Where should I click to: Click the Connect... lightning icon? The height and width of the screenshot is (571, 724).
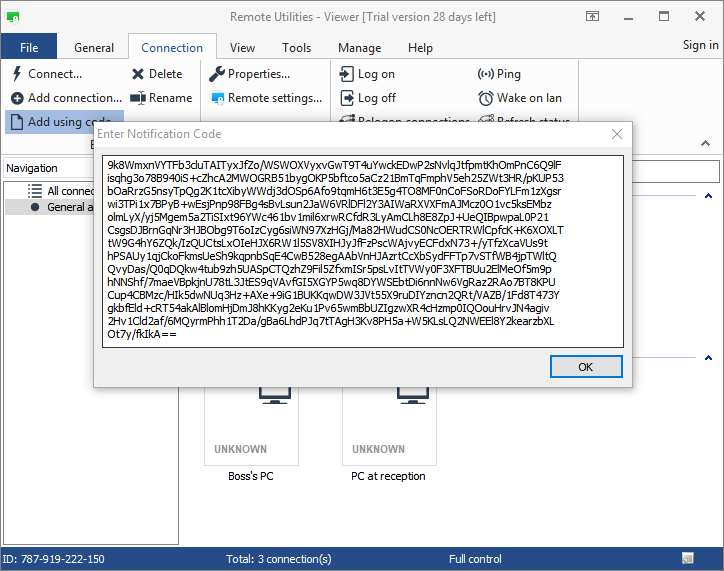click(18, 74)
